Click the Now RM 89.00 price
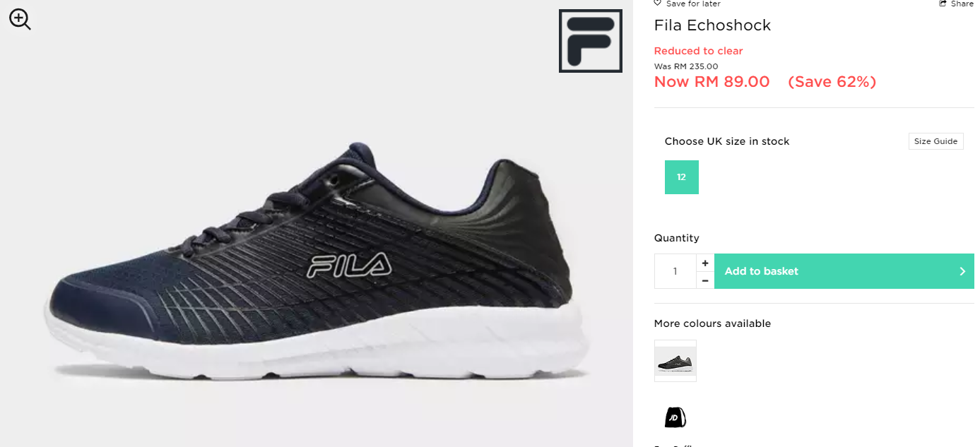 pos(712,82)
